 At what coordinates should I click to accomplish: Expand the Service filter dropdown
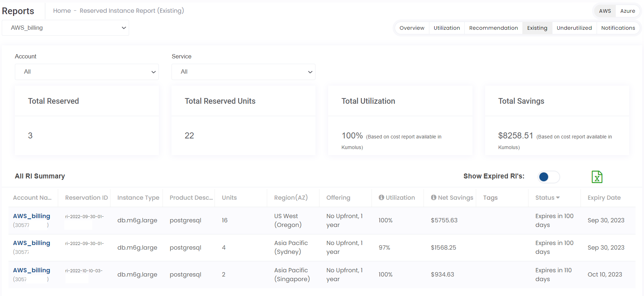pyautogui.click(x=243, y=72)
